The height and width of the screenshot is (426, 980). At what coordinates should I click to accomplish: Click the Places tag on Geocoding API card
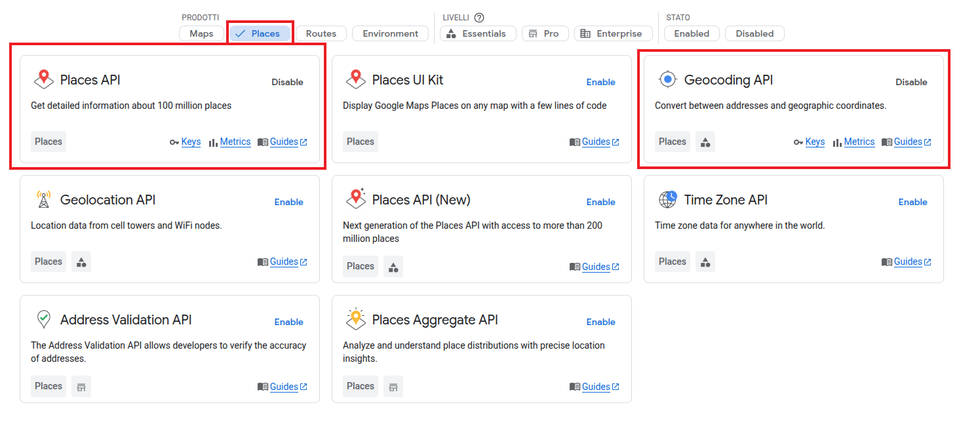[673, 142]
